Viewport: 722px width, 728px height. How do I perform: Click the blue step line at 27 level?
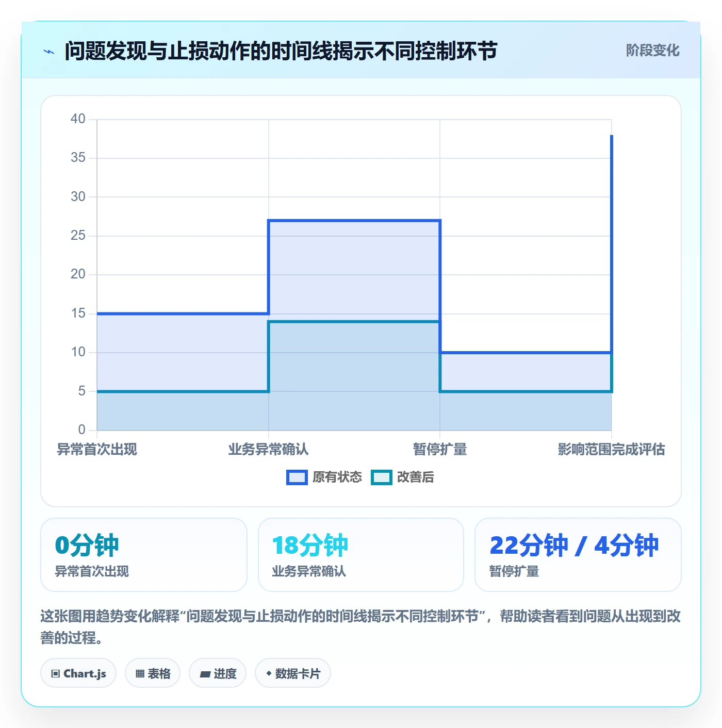(x=354, y=221)
